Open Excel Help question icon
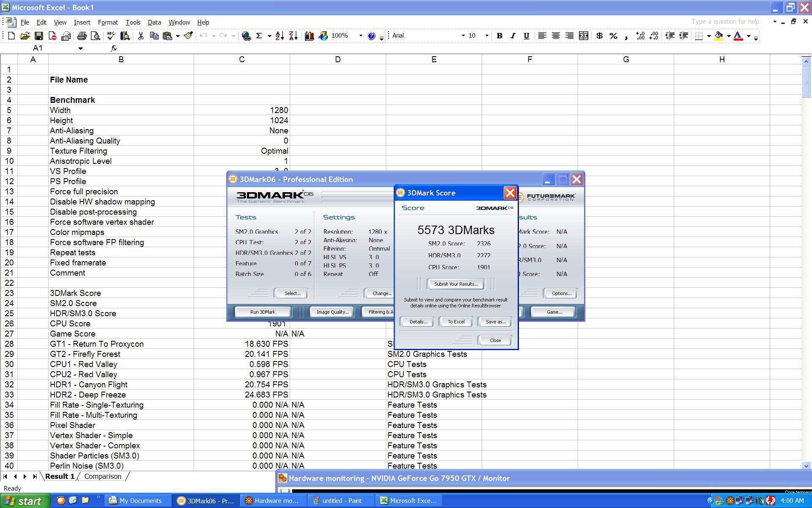This screenshot has width=812, height=508. [371, 36]
